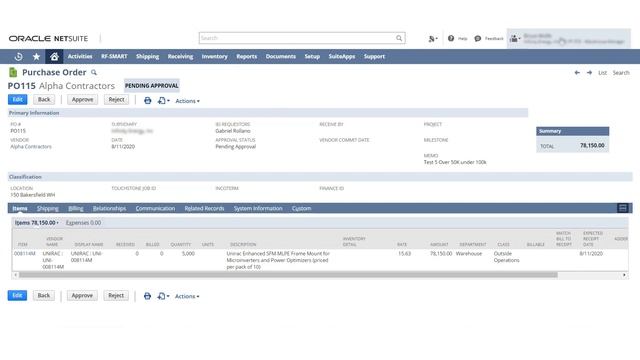Click the 150 Bakersfield WH location value
This screenshot has width=640, height=360.
(33, 195)
